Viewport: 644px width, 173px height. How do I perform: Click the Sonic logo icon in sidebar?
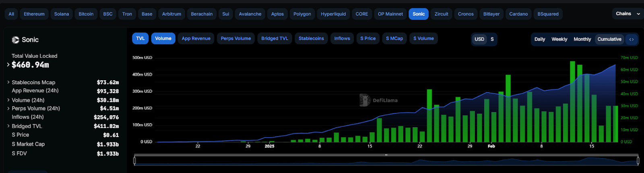coord(16,40)
